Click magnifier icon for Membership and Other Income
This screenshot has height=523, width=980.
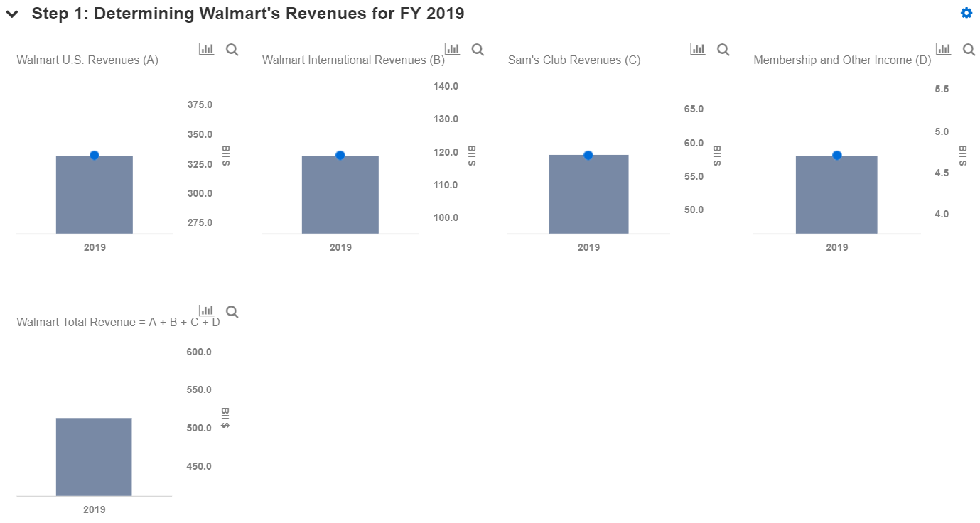coord(969,49)
